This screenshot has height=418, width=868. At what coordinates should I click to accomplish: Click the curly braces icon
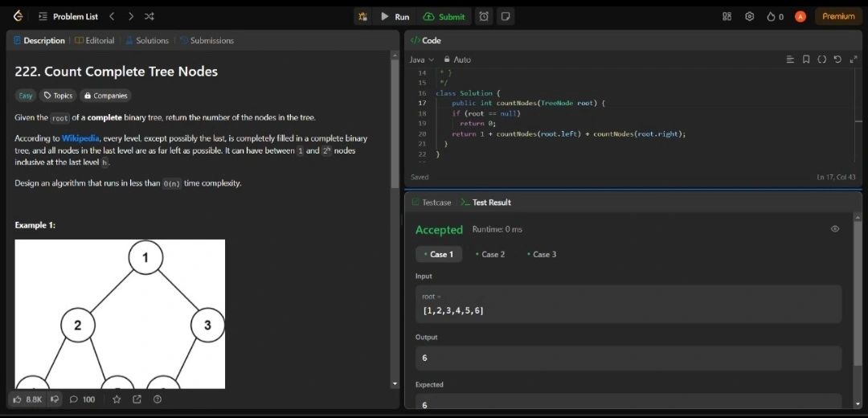click(821, 59)
